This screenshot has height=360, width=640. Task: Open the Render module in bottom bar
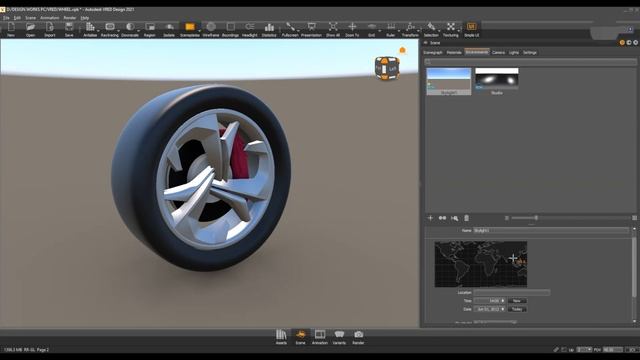358,338
